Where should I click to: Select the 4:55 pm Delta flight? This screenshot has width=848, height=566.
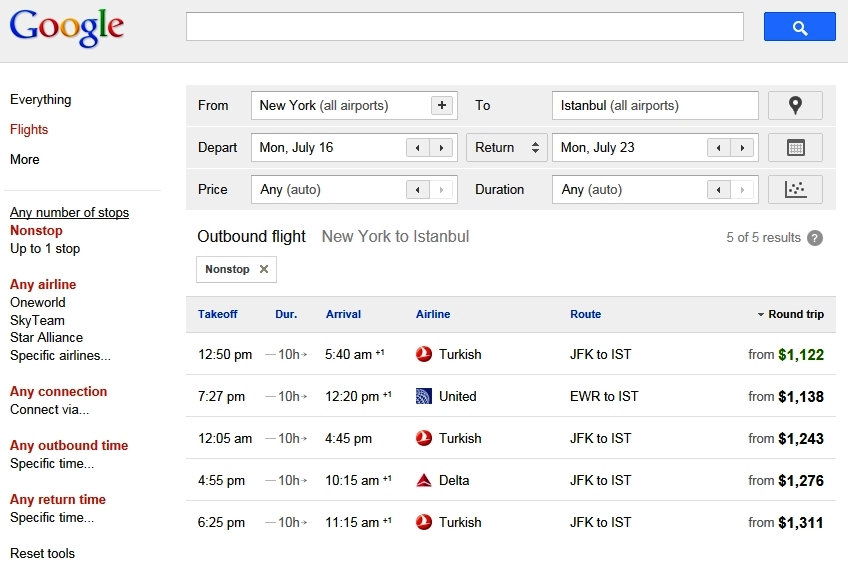tap(511, 481)
